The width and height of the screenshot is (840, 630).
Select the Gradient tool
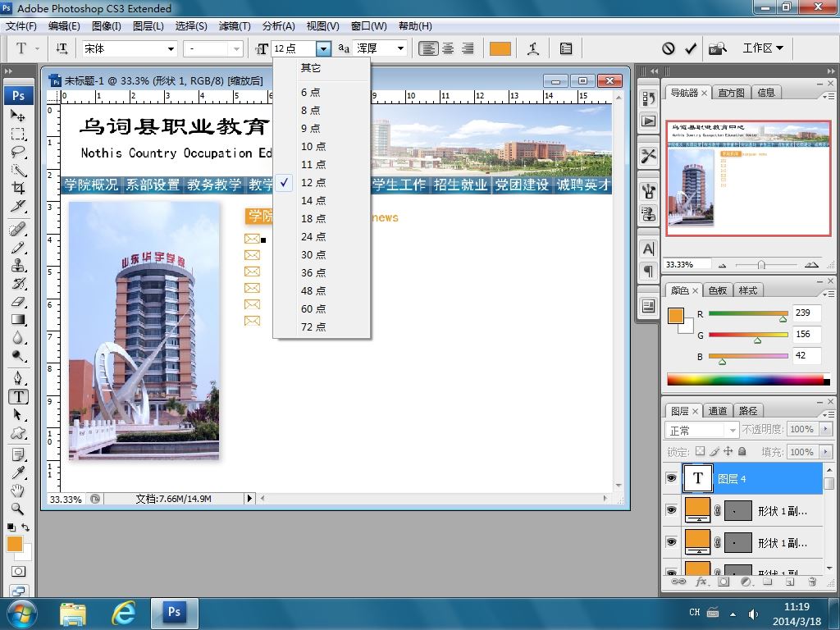[18, 320]
